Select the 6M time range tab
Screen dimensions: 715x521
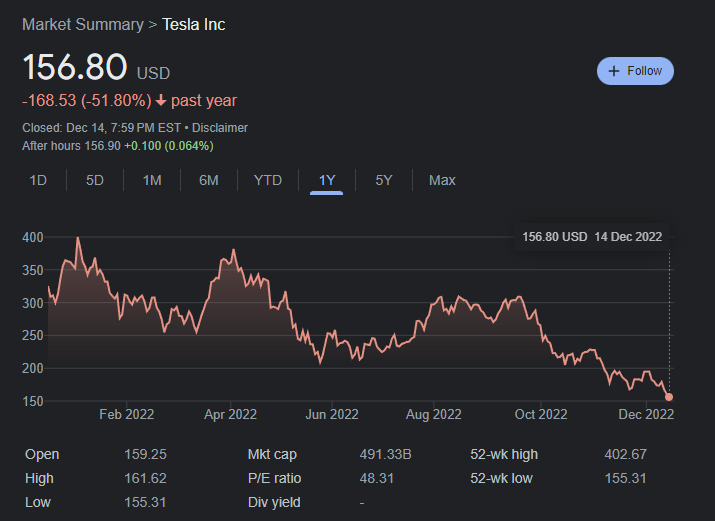tap(208, 181)
